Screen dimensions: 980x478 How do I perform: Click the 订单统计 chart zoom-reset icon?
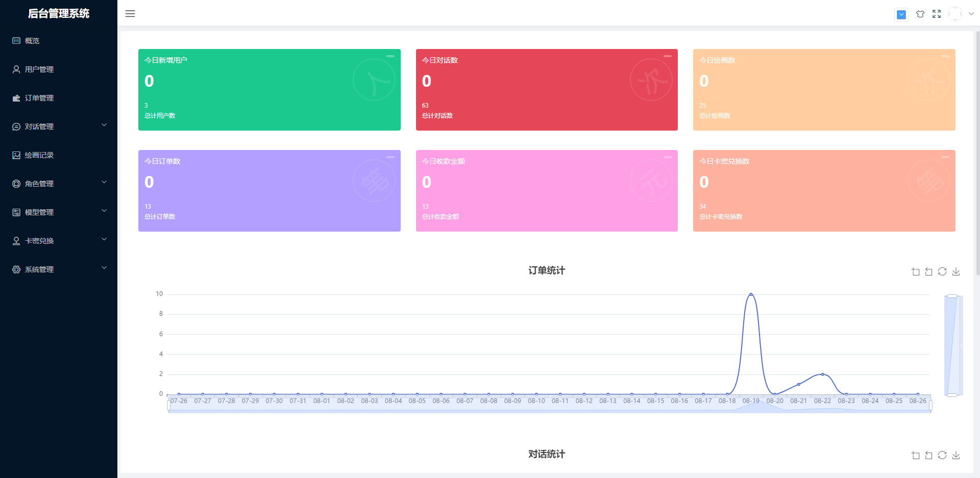click(x=929, y=272)
